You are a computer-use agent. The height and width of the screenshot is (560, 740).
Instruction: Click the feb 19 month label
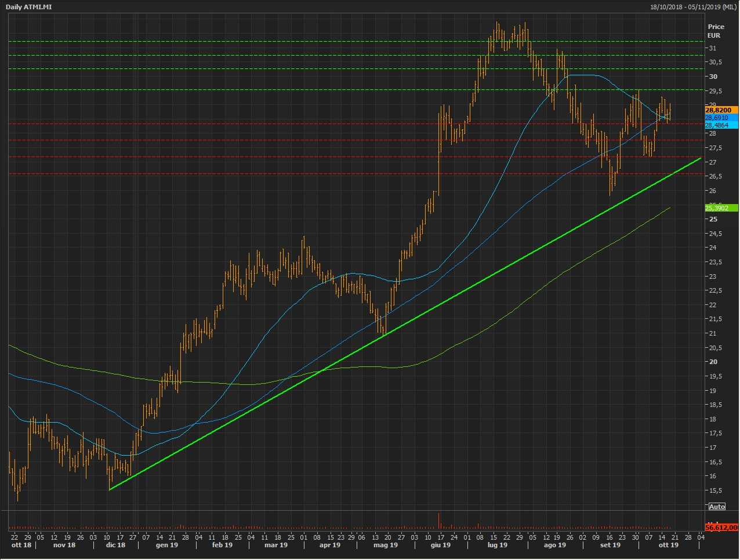222,545
